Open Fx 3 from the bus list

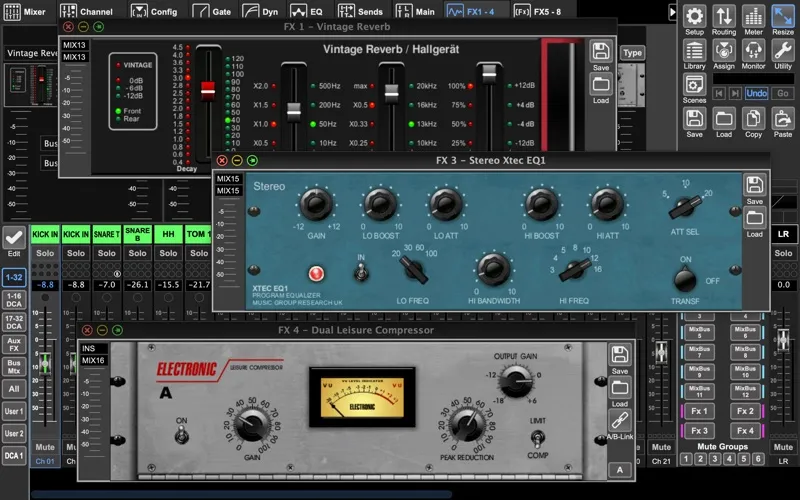699,431
